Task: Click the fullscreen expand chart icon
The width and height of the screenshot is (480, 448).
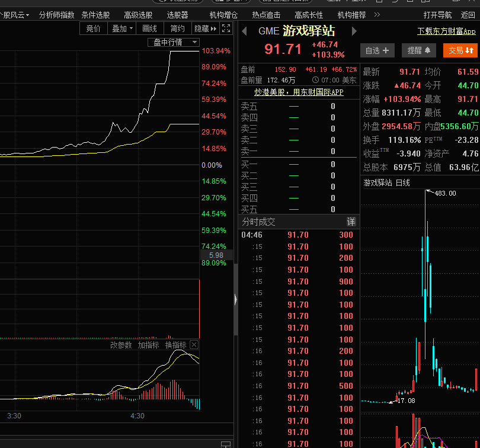Action: 226,28
